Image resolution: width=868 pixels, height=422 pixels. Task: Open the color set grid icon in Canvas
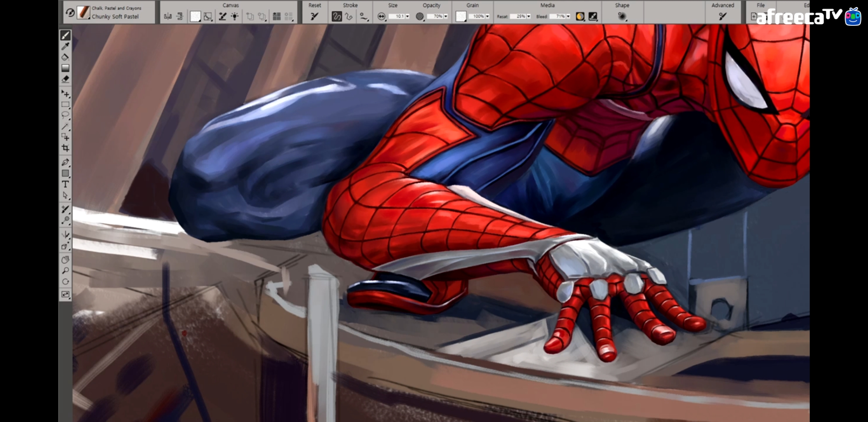[x=277, y=16]
